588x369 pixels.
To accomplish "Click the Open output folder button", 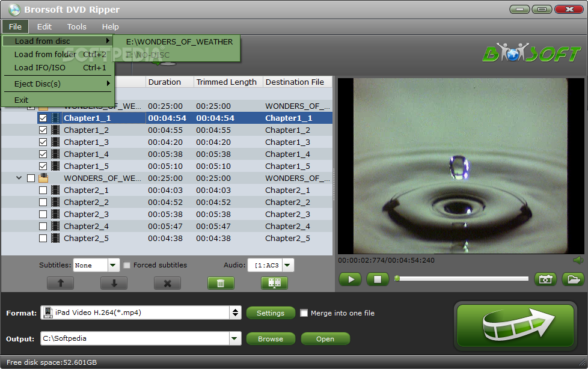I will tap(325, 338).
